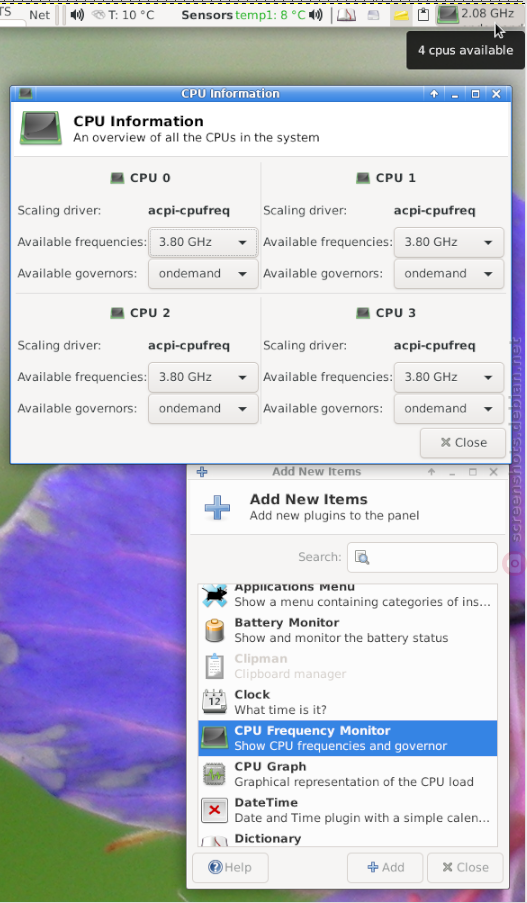Click the magnifier icon in the Search field
This screenshot has width=527, height=903.
(362, 557)
